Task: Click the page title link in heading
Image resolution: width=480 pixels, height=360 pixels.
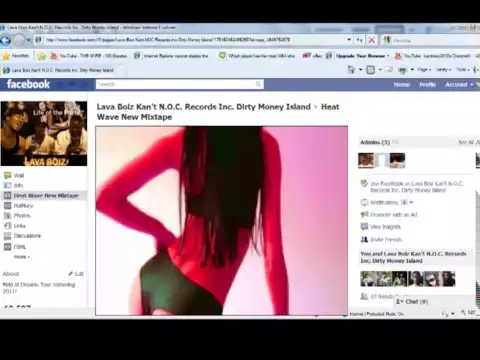Action: (204, 107)
